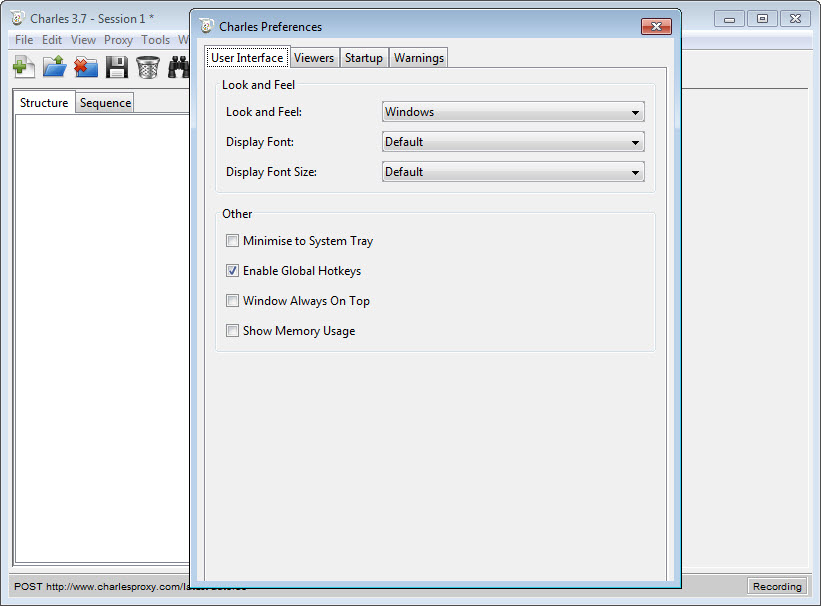This screenshot has height=606, width=821.
Task: Enable Window Always On Top checkbox
Action: [x=232, y=301]
